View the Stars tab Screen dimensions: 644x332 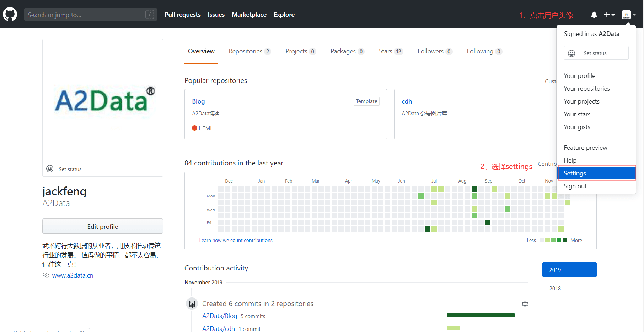[391, 51]
